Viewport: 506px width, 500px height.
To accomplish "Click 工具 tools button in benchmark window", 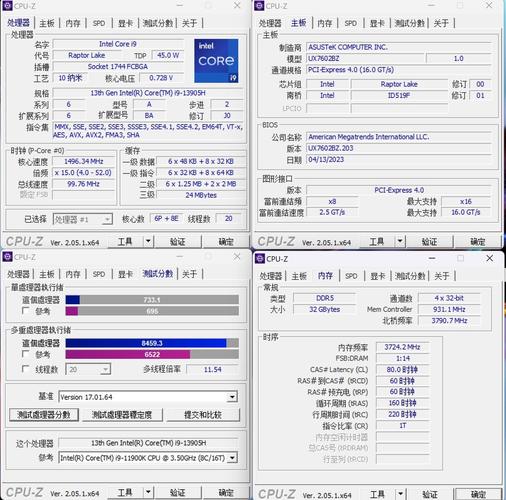I will (125, 492).
